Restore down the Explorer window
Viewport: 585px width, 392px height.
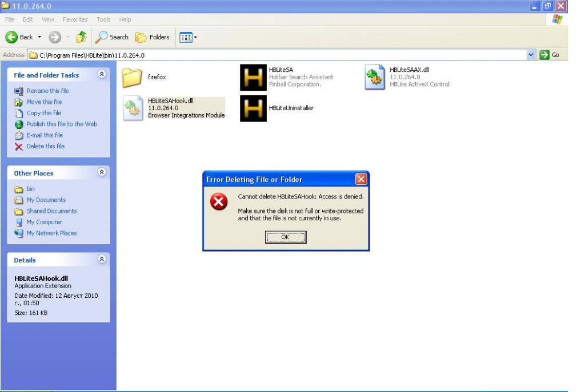[548, 6]
